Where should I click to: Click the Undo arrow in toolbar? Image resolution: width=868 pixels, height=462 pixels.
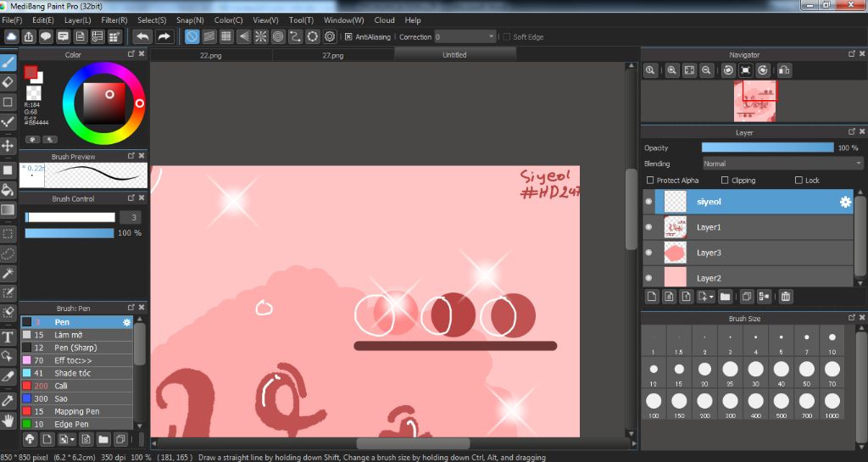click(142, 36)
